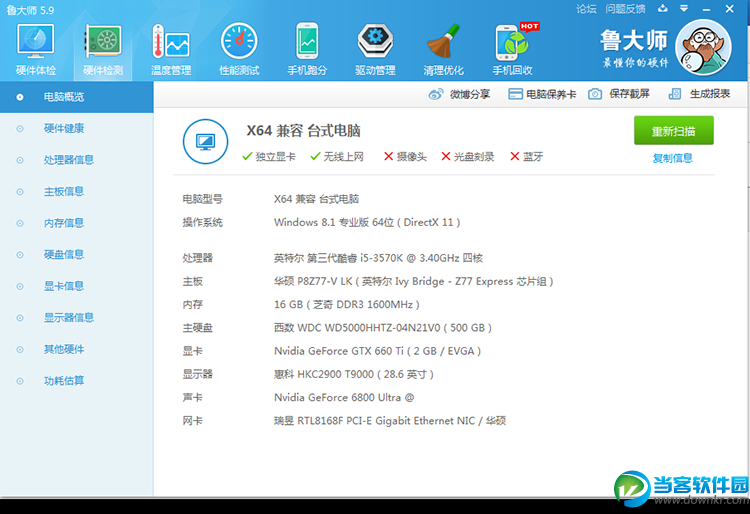Click the 电脑保养卡 card icon
Screen dimensions: 750x514
pyautogui.click(x=515, y=94)
